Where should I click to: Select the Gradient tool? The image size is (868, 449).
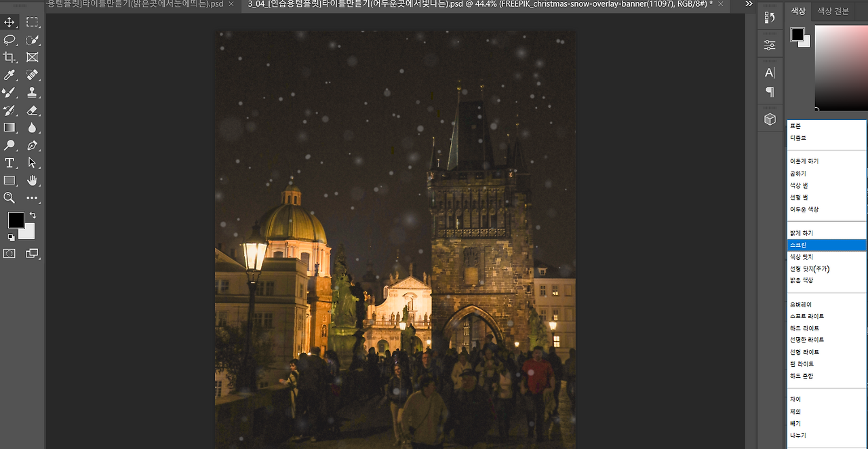click(x=9, y=128)
